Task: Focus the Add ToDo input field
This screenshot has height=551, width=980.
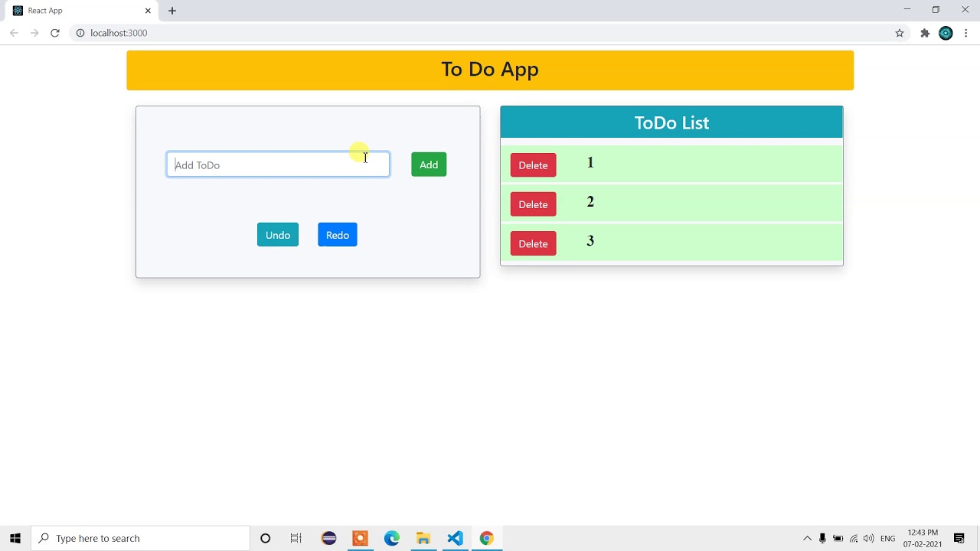Action: [278, 165]
